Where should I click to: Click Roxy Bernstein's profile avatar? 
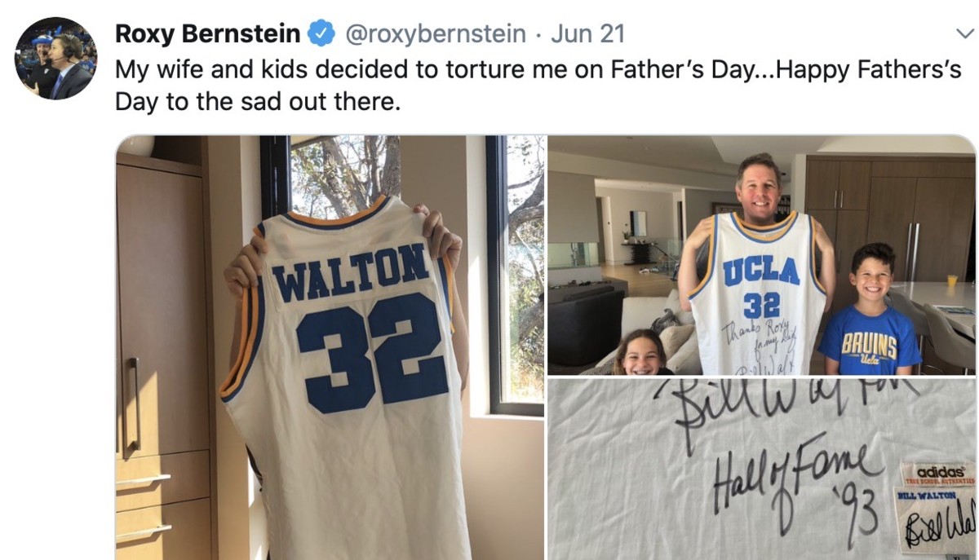pyautogui.click(x=55, y=58)
